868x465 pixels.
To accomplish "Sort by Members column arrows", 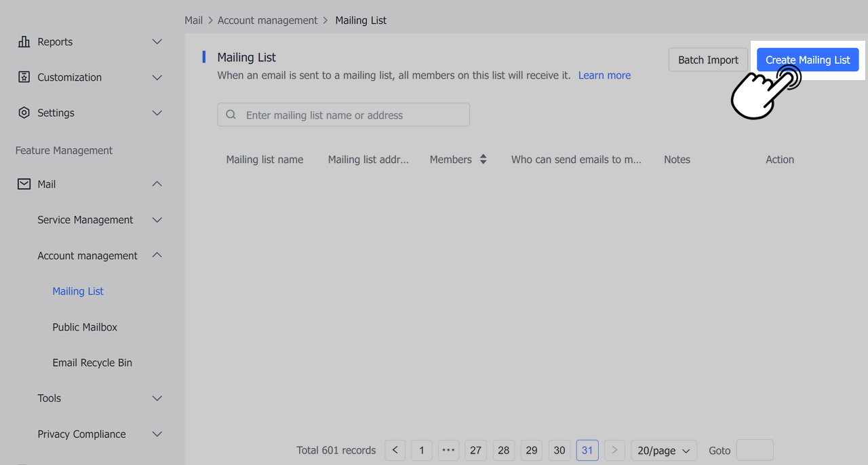I will tap(483, 160).
